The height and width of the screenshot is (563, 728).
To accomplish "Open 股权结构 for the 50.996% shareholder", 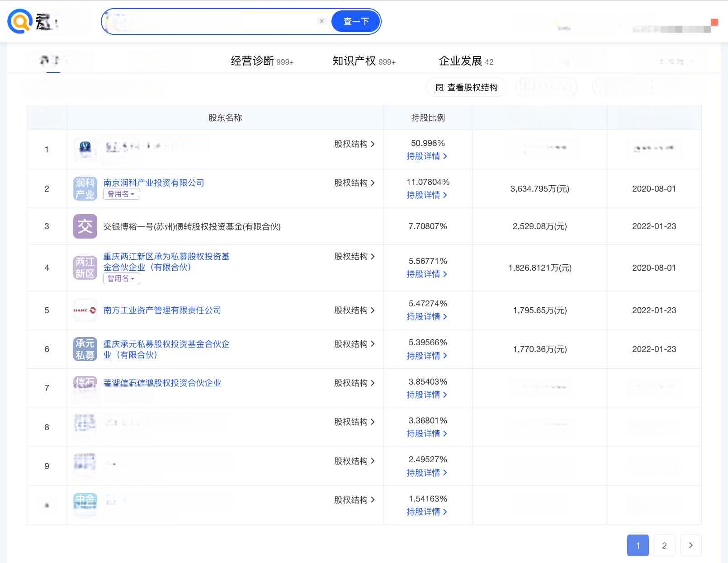I will 355,144.
